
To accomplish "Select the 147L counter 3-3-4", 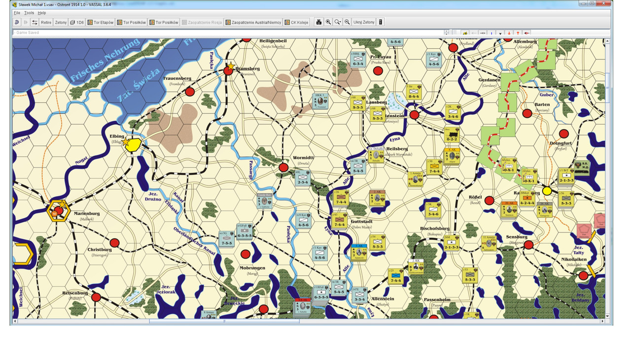I will point(359,295).
